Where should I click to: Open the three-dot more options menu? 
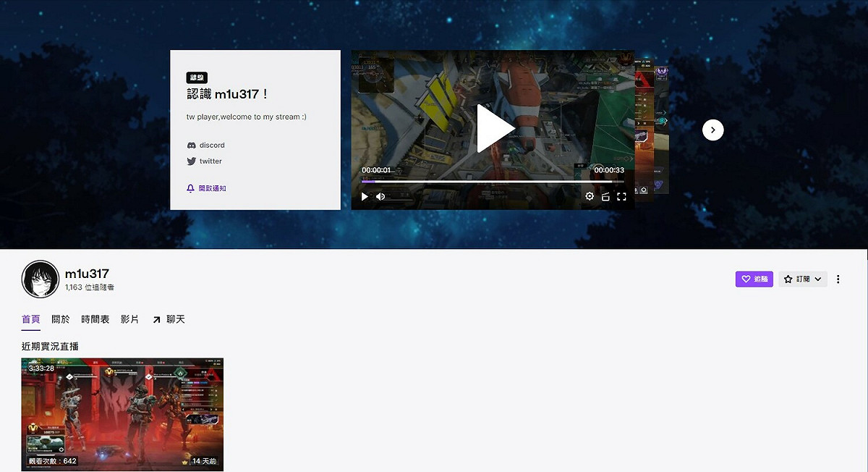click(x=838, y=279)
